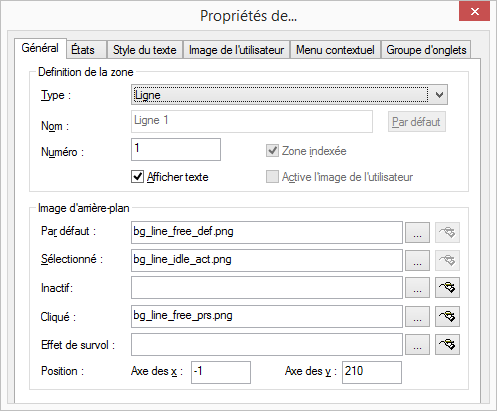Browse for the Cliqué background image
Screen dimensions: 497x411
click(x=417, y=316)
